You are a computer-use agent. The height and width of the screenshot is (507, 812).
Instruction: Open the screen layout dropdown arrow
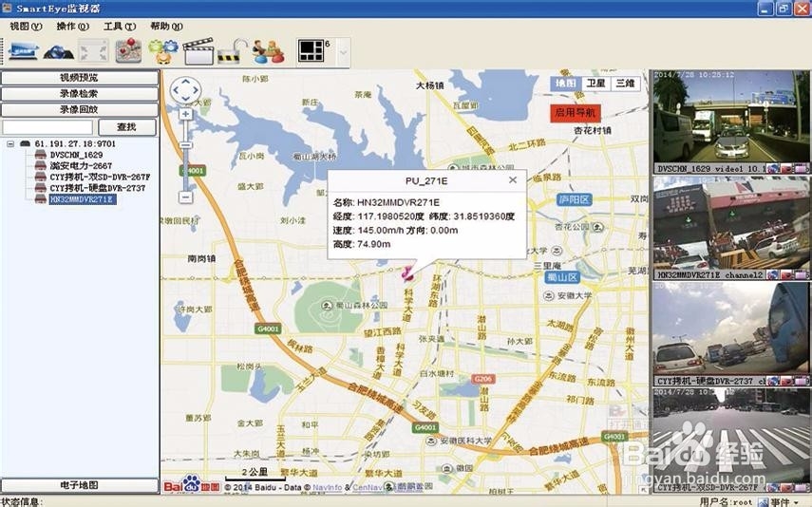343,52
